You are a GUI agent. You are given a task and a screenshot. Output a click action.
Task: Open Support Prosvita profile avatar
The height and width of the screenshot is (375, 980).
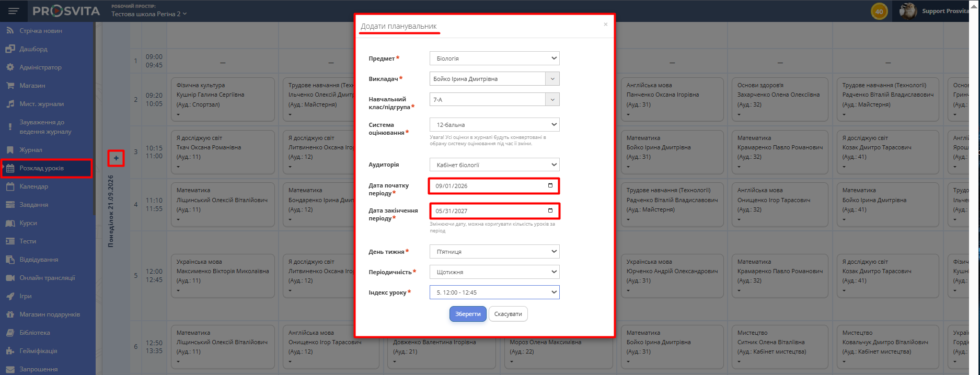click(x=908, y=11)
